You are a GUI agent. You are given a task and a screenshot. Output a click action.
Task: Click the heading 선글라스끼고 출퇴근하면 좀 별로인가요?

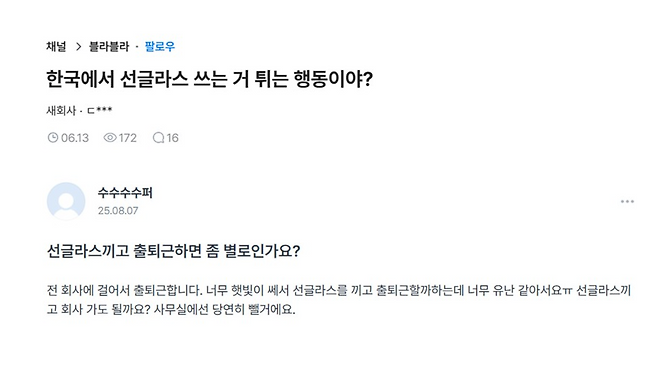point(173,251)
